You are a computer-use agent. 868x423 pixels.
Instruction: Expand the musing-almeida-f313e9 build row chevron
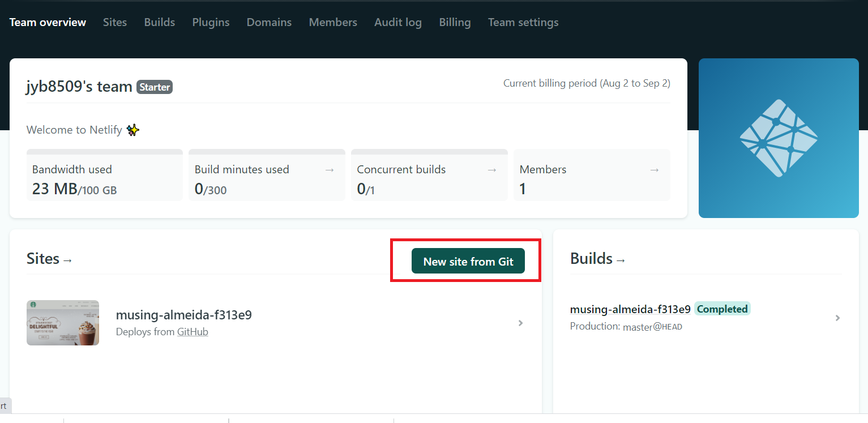click(837, 318)
